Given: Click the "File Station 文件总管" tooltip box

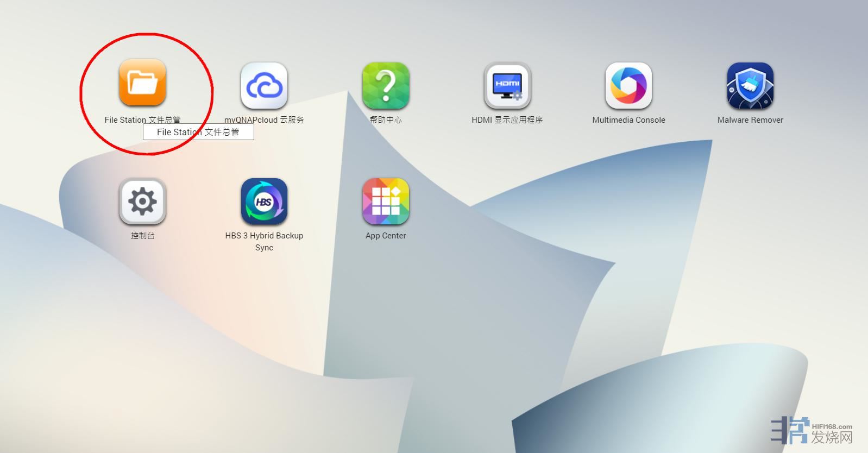Looking at the screenshot, I should [198, 132].
